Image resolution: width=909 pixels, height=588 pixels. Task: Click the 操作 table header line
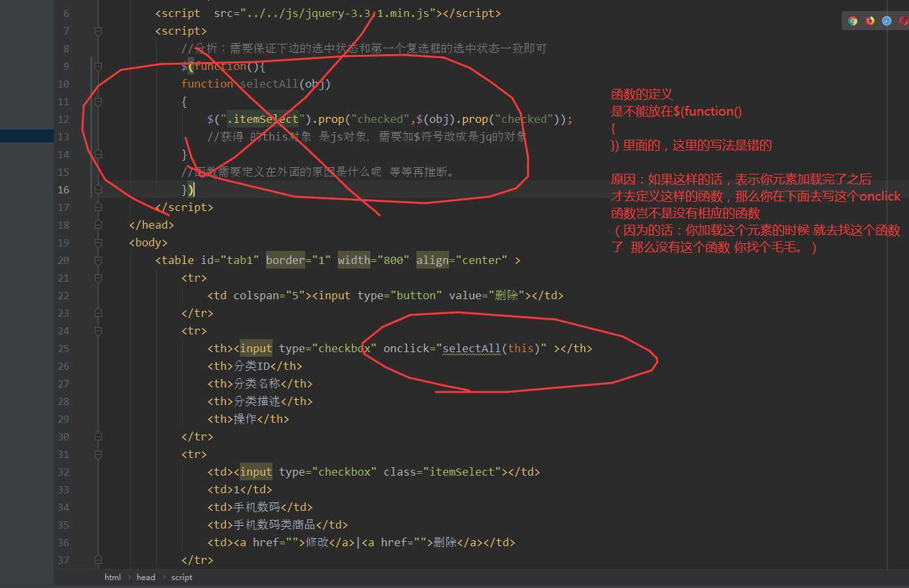click(248, 419)
